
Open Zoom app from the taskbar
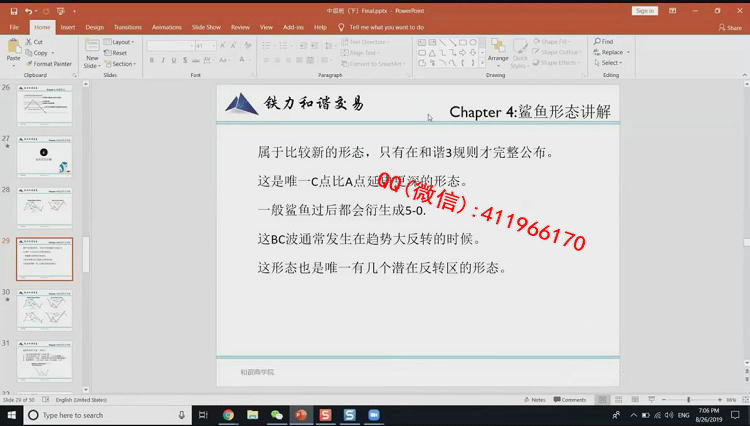374,415
